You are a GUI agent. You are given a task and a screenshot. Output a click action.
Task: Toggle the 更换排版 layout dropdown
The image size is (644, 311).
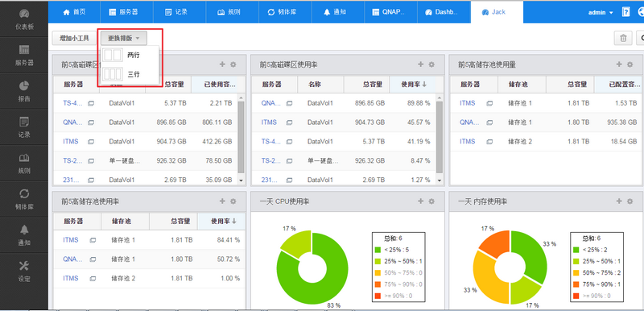tap(124, 38)
